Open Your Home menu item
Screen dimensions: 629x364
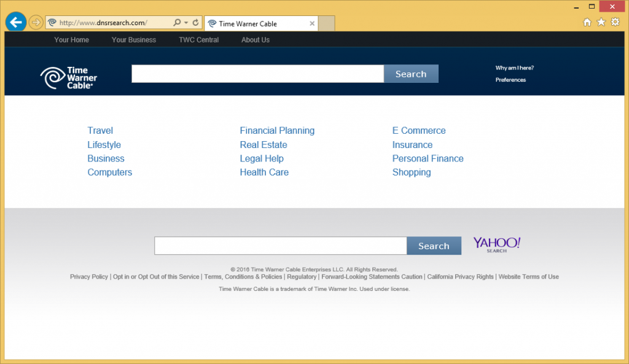(71, 40)
